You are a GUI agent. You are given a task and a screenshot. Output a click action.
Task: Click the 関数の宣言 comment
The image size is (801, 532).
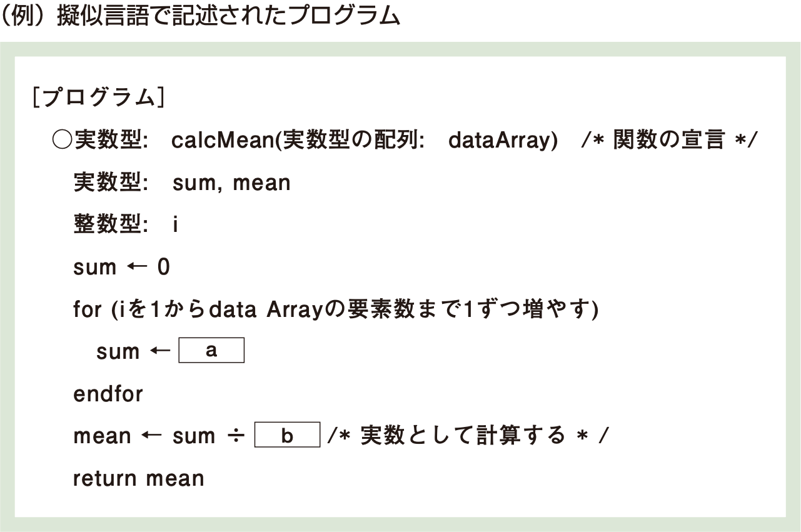tap(669, 140)
